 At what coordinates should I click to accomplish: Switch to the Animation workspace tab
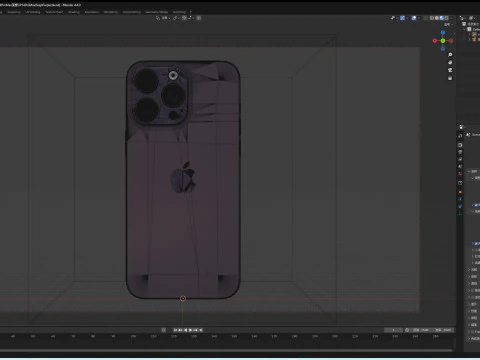92,12
